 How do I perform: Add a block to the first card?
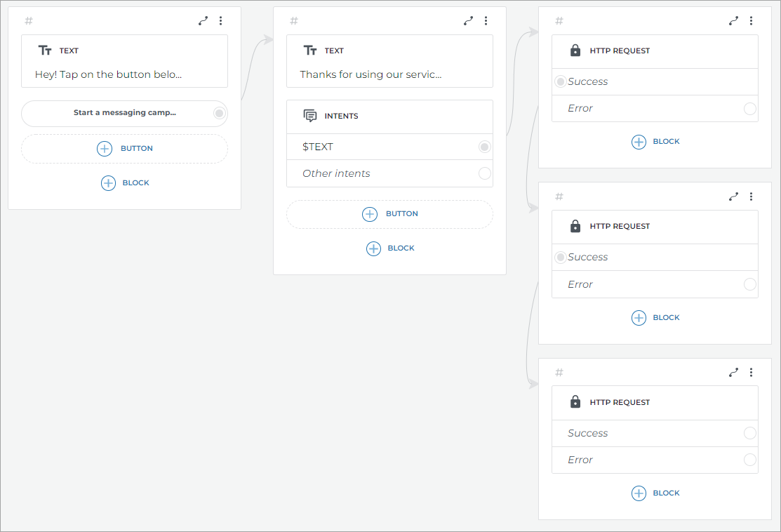pos(125,183)
